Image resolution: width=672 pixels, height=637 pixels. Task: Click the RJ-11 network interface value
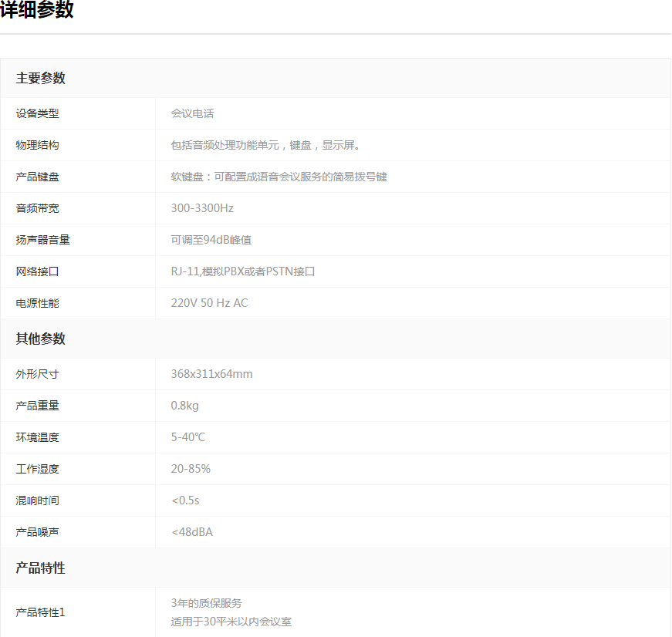pos(243,271)
